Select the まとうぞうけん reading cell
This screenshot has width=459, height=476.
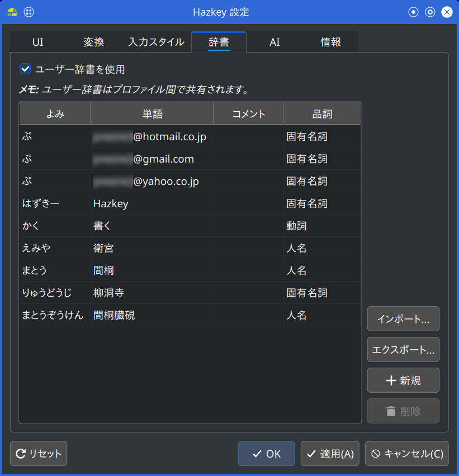(55, 315)
